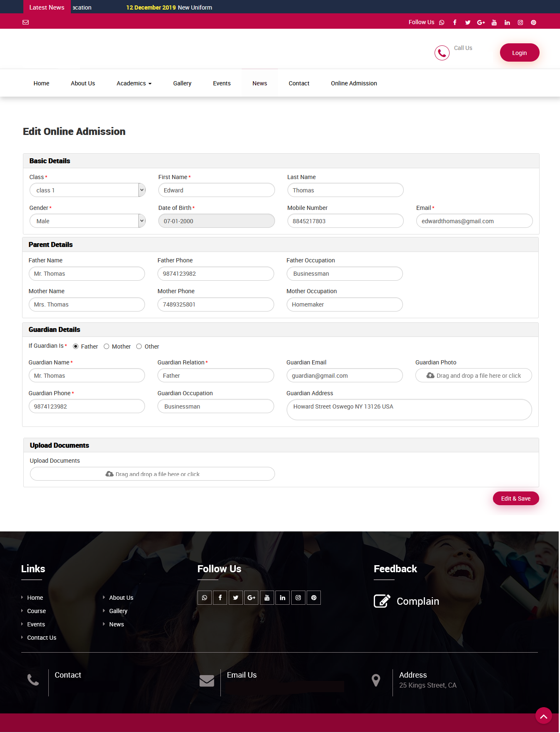Screen dimensions: 560x733
Task: Open Facebook icon in top Follow Us bar
Action: click(x=455, y=22)
